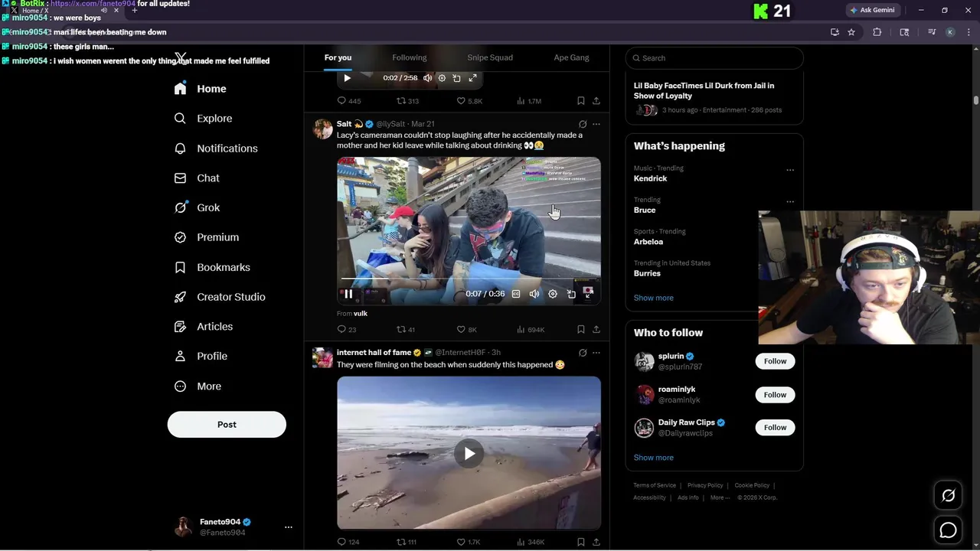Bookmark the Salt post
The height and width of the screenshot is (551, 980).
pos(581,330)
